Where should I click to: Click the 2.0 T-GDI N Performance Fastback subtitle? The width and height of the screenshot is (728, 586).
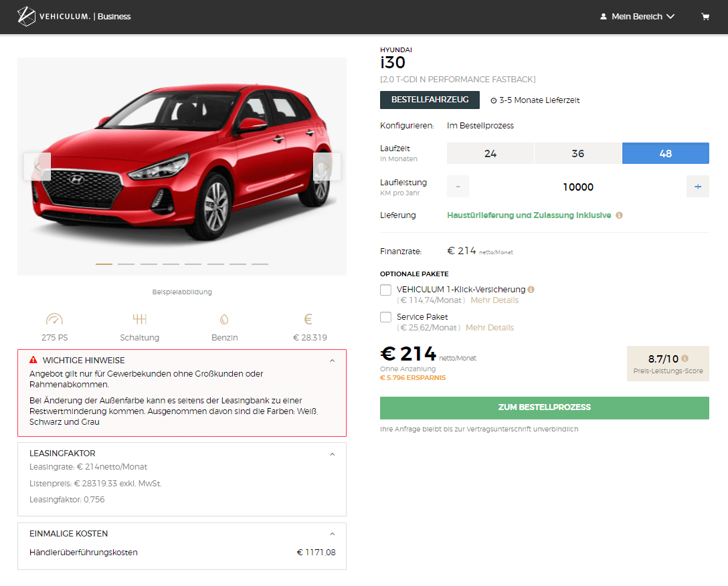[458, 80]
